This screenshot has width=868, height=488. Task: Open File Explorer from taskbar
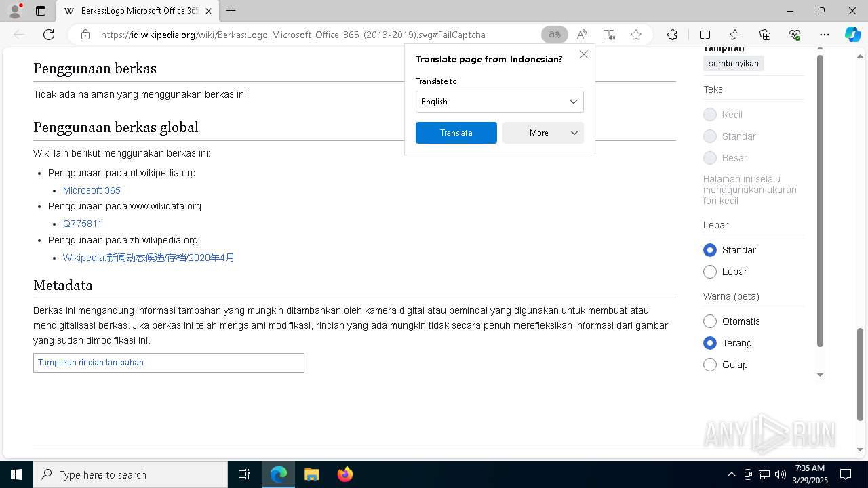tap(311, 474)
